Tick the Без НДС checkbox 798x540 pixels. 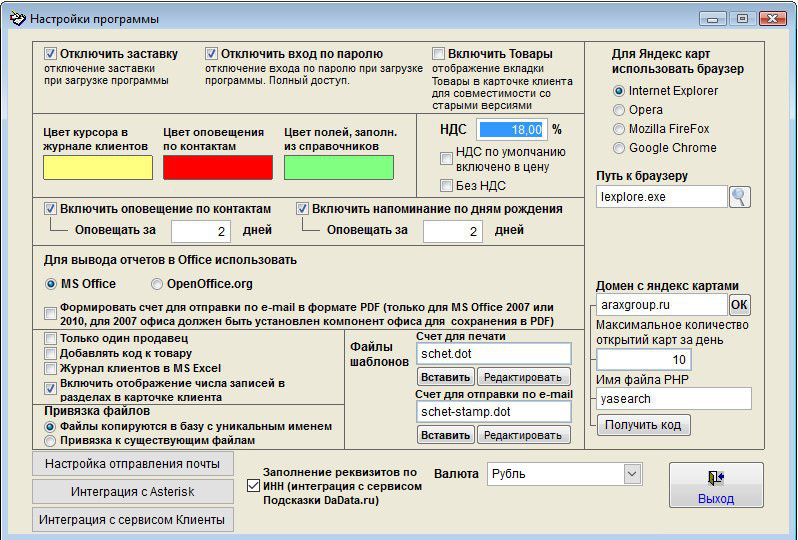(446, 185)
